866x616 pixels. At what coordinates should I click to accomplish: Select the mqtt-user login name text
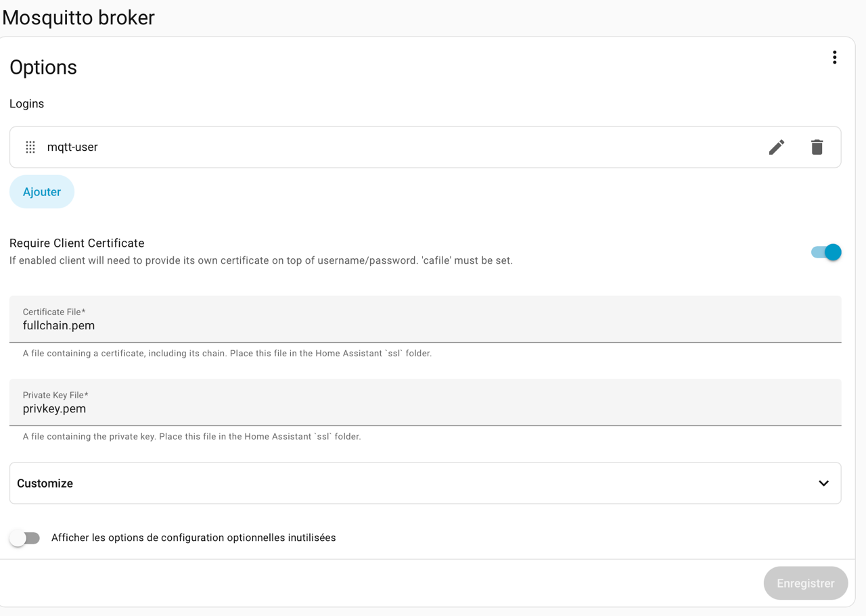pos(72,147)
